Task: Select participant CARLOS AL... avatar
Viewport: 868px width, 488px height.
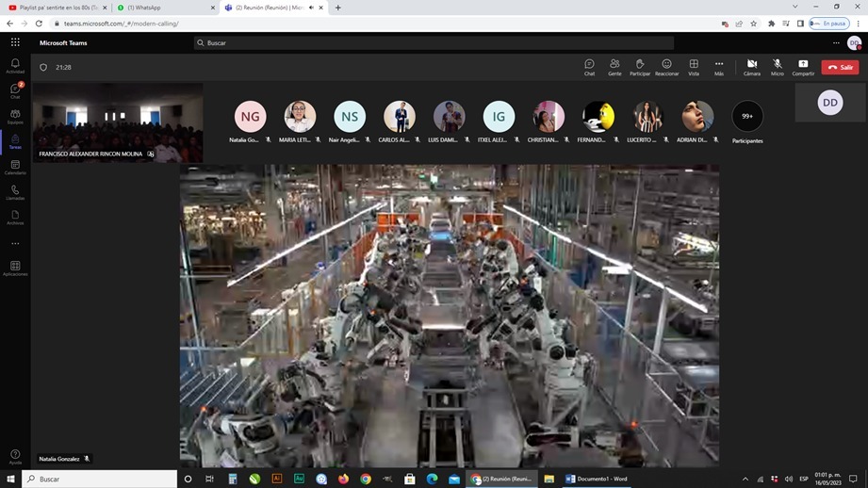Action: (x=399, y=116)
